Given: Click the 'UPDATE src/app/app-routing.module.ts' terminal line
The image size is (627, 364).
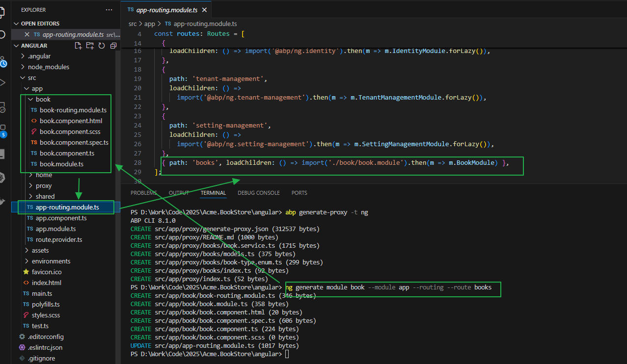Looking at the screenshot, I should tap(215, 346).
